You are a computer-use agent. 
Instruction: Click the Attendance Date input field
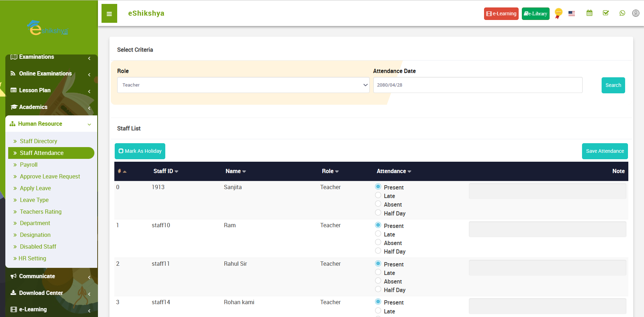click(x=478, y=85)
